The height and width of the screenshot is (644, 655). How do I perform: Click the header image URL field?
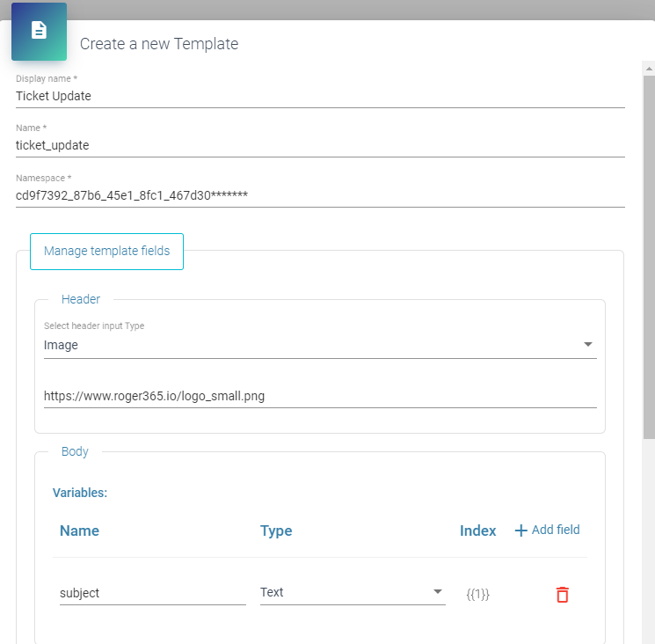click(320, 396)
